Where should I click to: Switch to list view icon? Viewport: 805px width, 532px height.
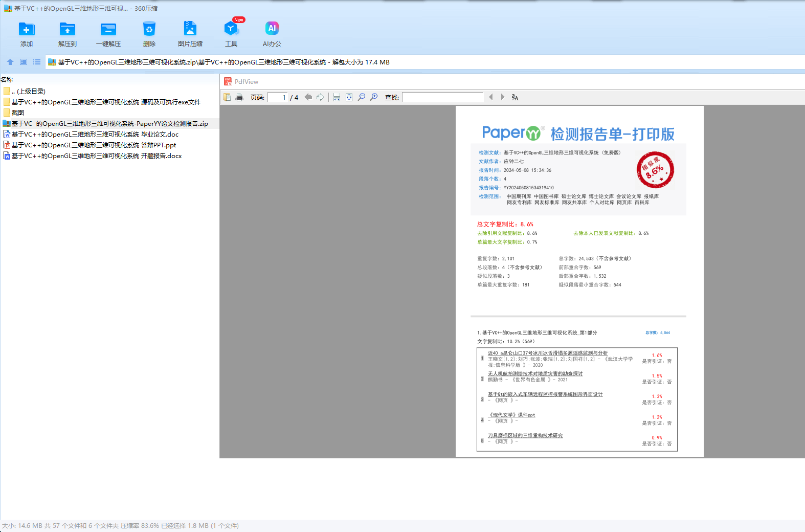(x=37, y=62)
